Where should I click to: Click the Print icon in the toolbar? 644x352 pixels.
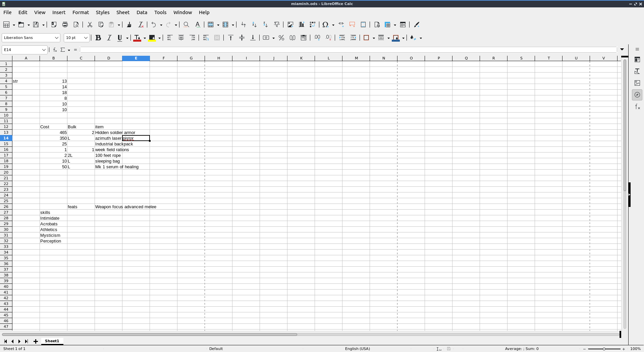(x=65, y=25)
